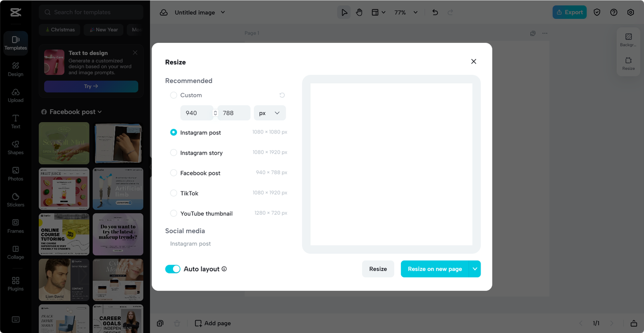
Task: Click the Add page button
Action: pyautogui.click(x=213, y=323)
